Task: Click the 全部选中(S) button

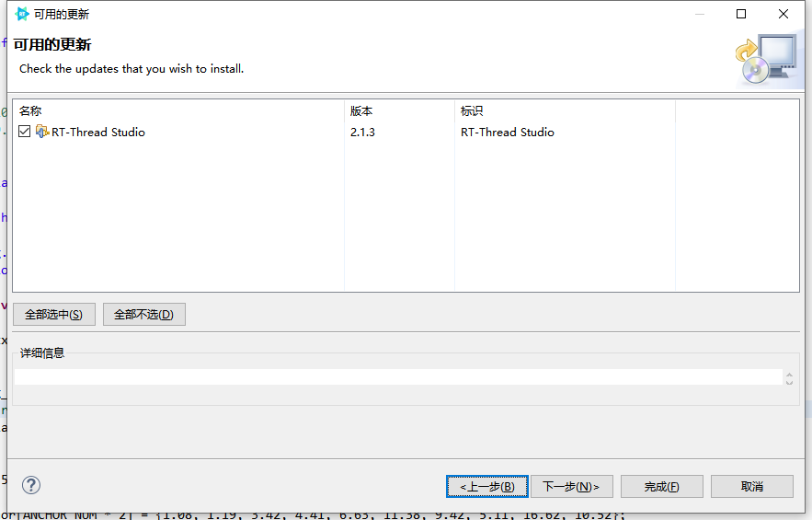Action: (54, 314)
